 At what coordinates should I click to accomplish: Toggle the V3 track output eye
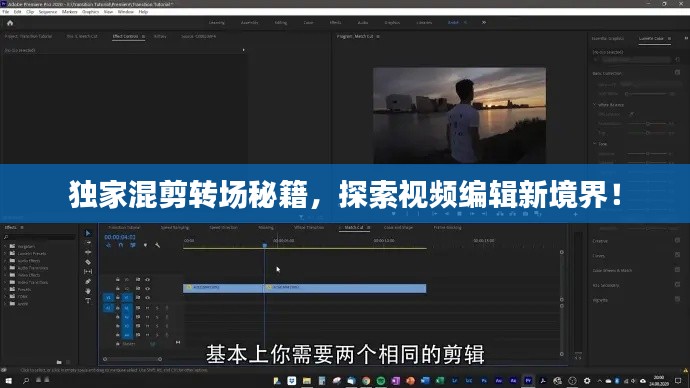coord(147,280)
